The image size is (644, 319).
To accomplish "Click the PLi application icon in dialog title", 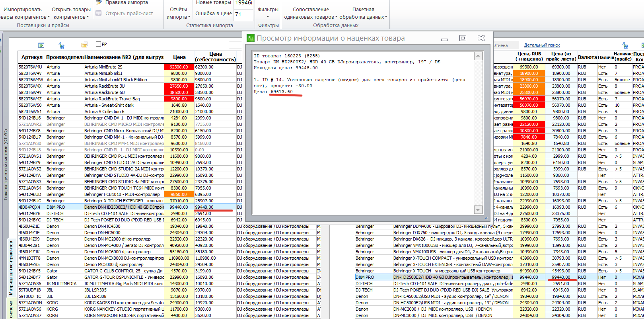I will pyautogui.click(x=251, y=38).
